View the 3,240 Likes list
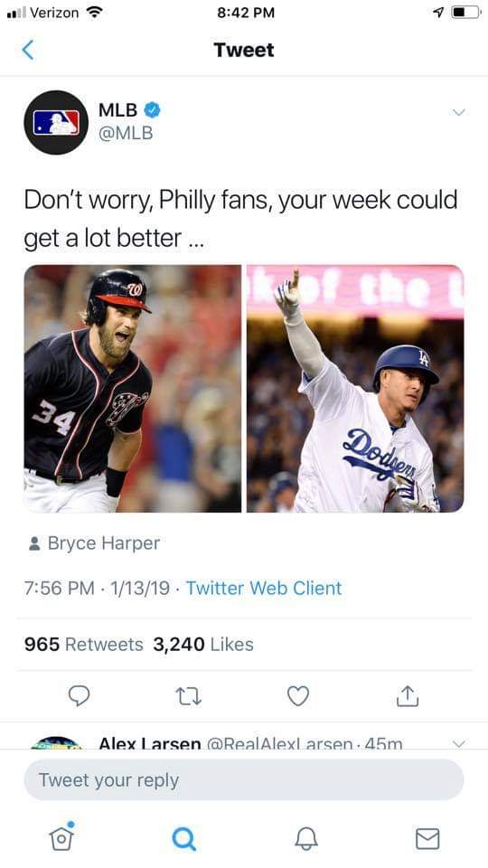The height and width of the screenshot is (868, 488). [x=203, y=645]
